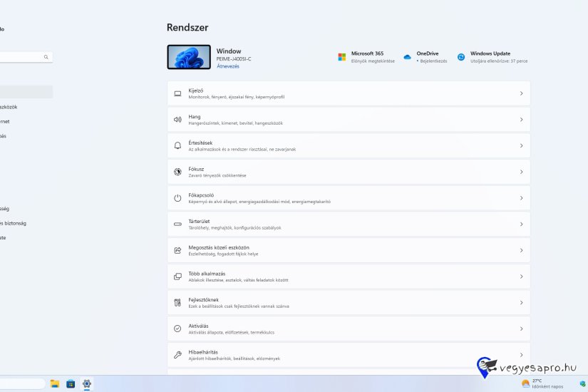Screen dimensions: 588x392
Task: Click the Hang speaker icon
Action: click(x=177, y=120)
